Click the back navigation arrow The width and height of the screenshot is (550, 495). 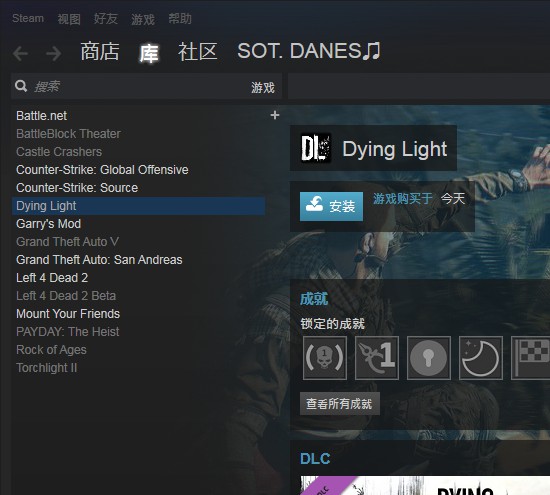tap(20, 53)
